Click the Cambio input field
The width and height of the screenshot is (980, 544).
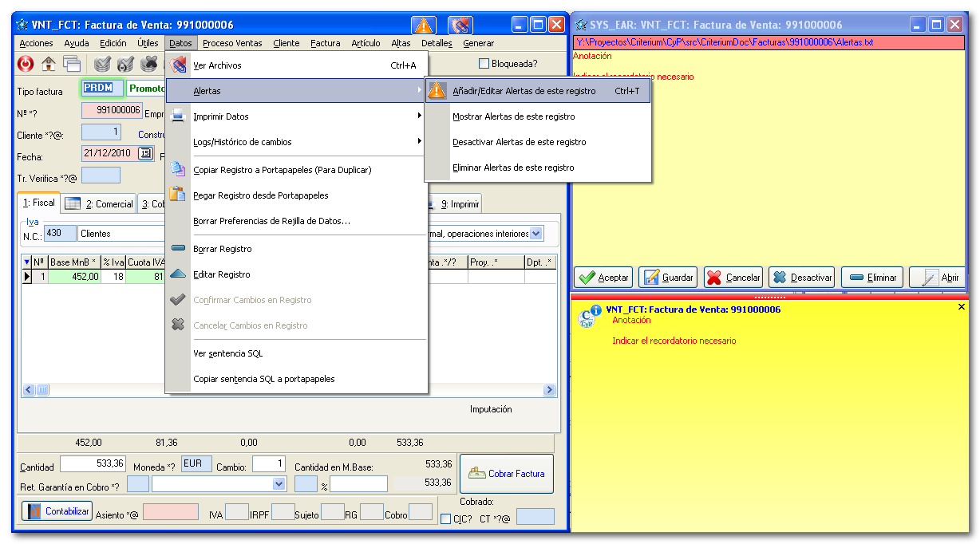click(269, 463)
